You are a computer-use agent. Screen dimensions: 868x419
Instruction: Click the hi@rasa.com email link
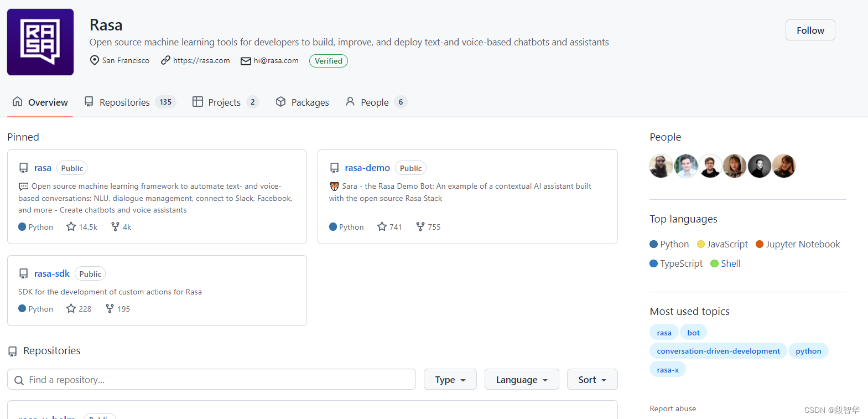point(276,60)
